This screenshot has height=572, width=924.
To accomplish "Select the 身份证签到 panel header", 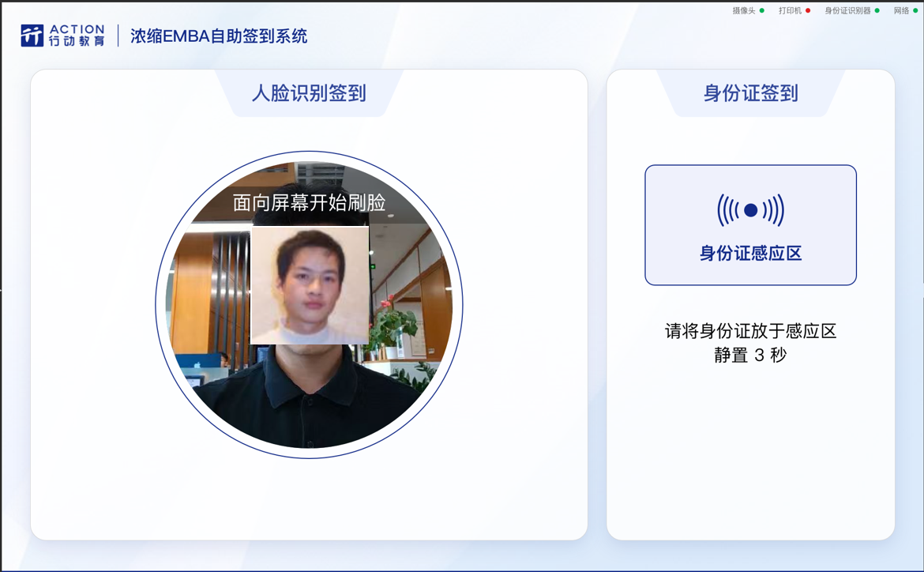I will click(751, 93).
